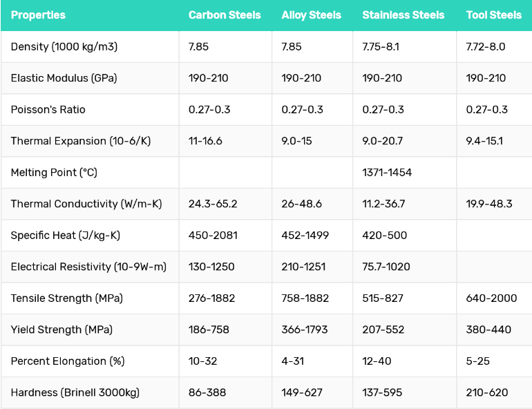Click tool steel tensile strength 640-2000
Viewport: 532px width, 409px height.
coord(491,298)
